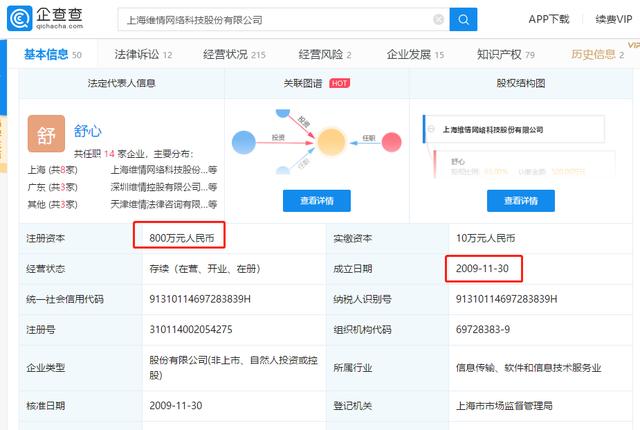Click the 所属行业 label cell

tap(387, 368)
